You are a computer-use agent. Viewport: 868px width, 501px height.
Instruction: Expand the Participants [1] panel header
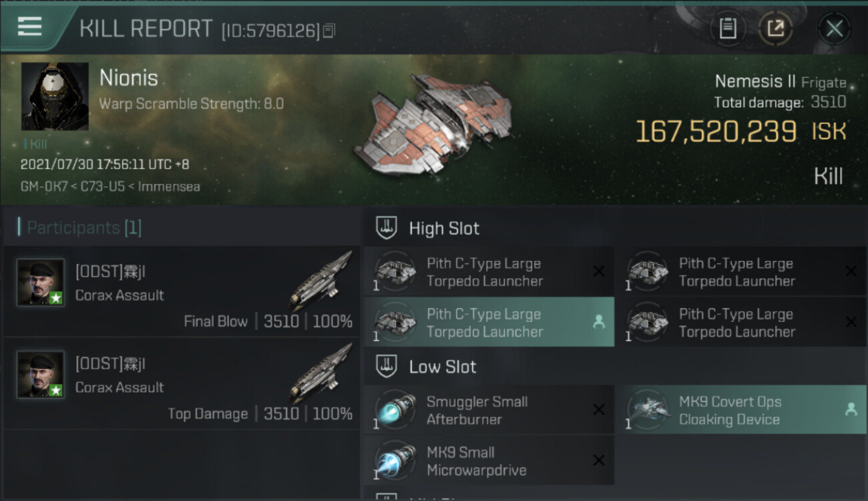[x=181, y=227]
